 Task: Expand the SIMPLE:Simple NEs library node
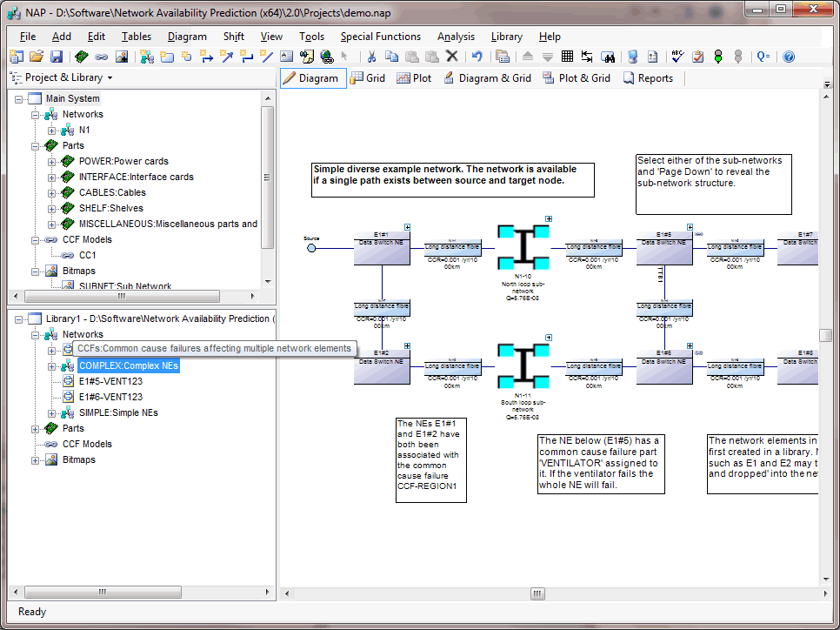(x=52, y=412)
